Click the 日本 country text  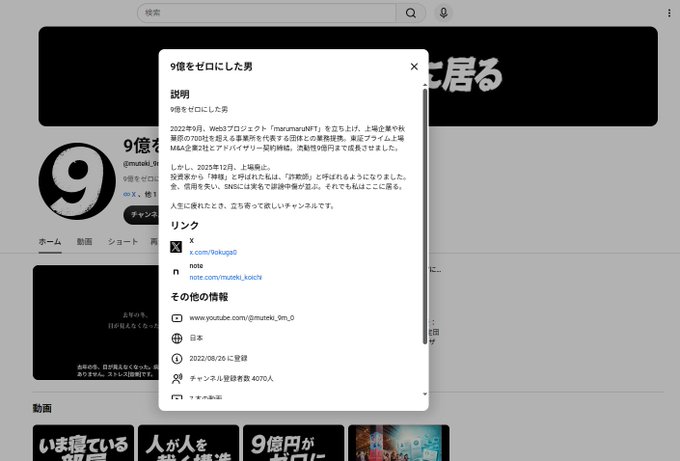pyautogui.click(x=196, y=338)
